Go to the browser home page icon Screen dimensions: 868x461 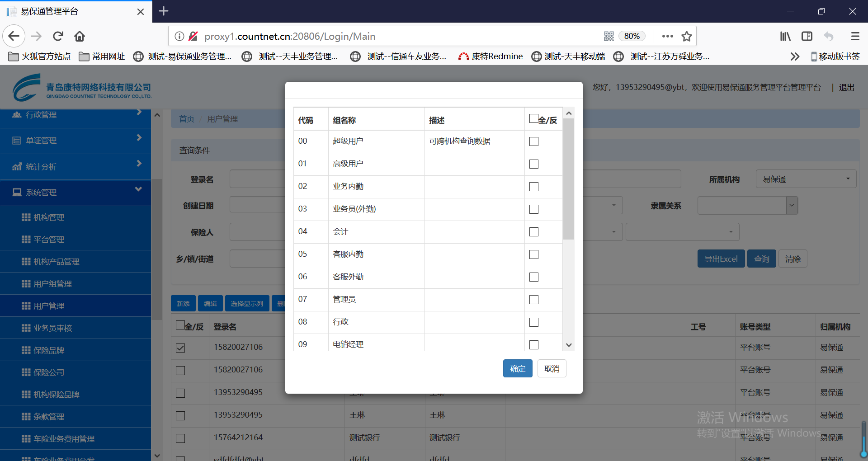click(x=80, y=36)
